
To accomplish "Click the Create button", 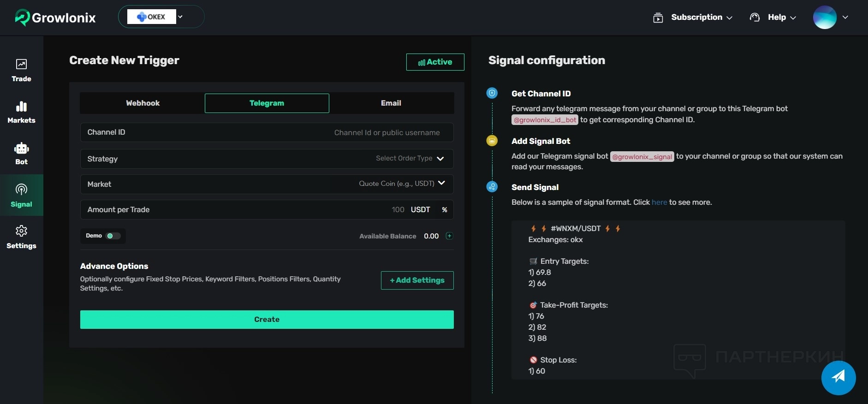I will click(x=267, y=320).
